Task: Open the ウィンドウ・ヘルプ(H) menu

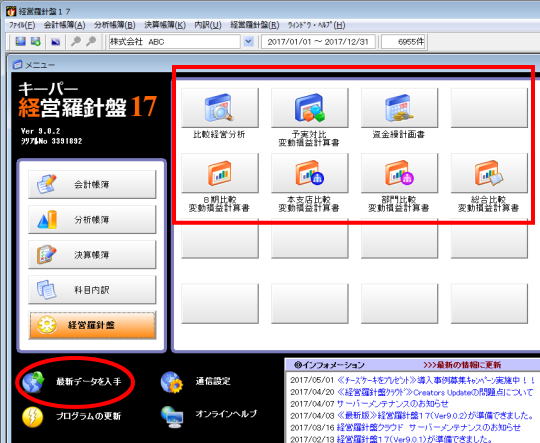Action: pyautogui.click(x=316, y=25)
